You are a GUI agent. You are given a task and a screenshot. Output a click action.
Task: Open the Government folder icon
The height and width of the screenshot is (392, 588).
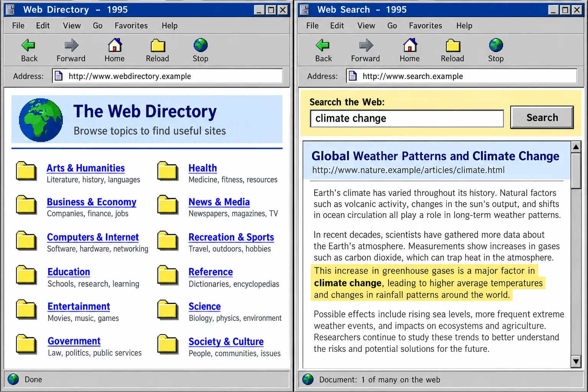pos(26,344)
